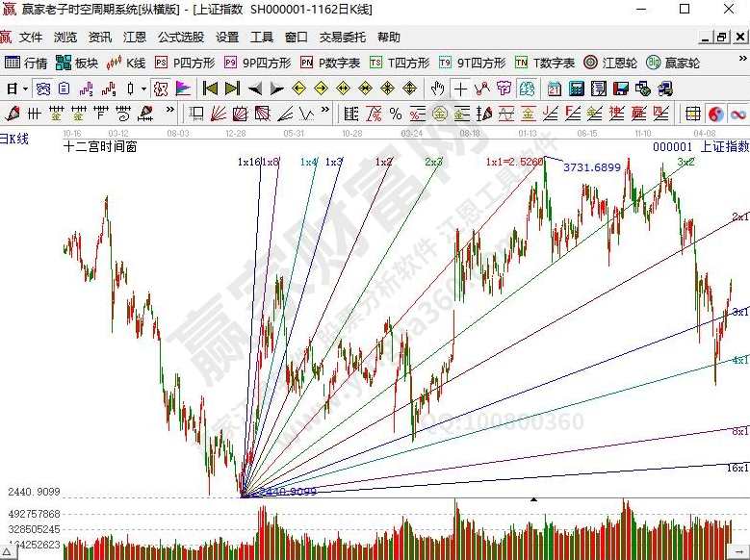Toggle the crosshair cursor tool

[x=460, y=89]
